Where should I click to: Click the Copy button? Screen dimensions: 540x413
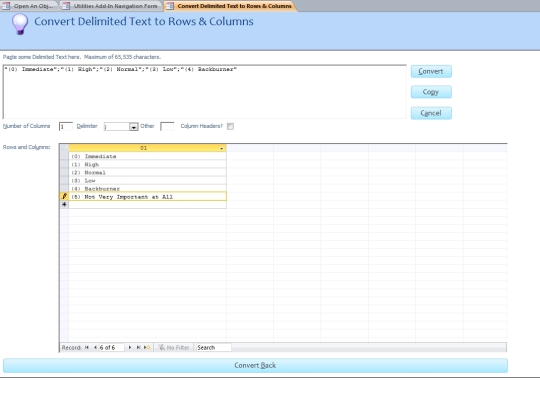click(x=431, y=92)
